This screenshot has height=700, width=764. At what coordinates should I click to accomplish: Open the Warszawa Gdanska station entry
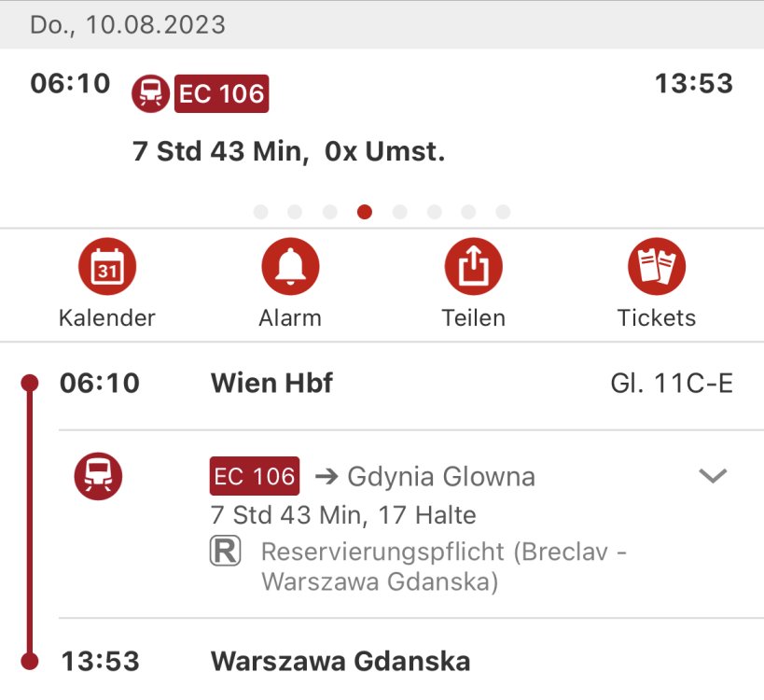pyautogui.click(x=340, y=662)
